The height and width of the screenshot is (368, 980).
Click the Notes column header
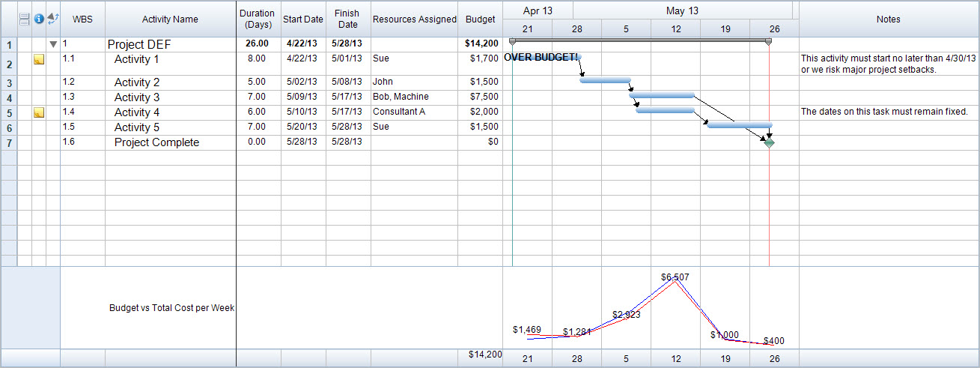(x=888, y=19)
